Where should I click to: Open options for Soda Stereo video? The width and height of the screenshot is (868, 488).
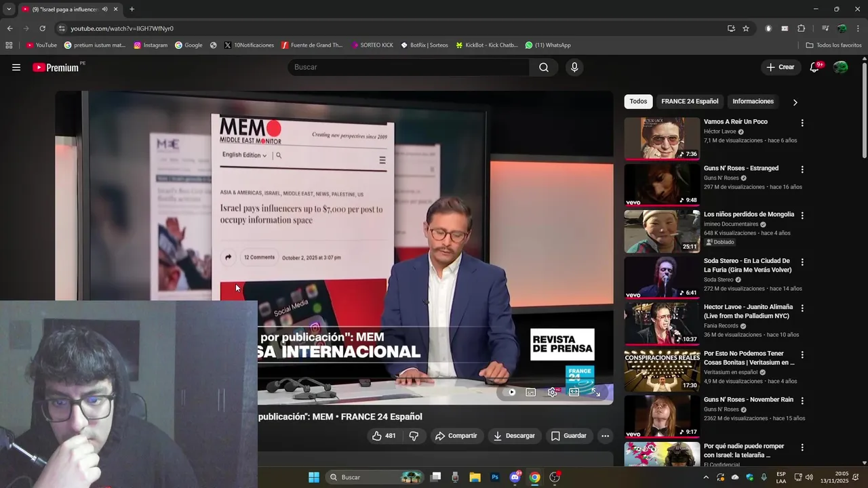pyautogui.click(x=802, y=262)
